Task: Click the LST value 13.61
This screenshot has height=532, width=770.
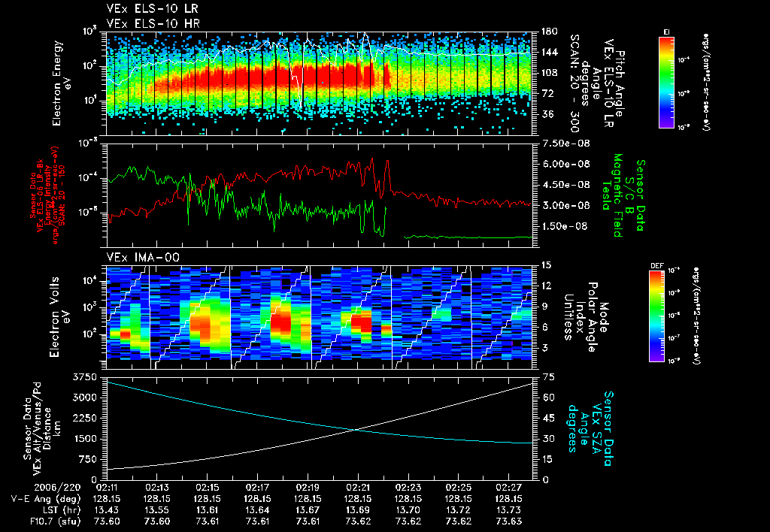Action: (x=208, y=510)
